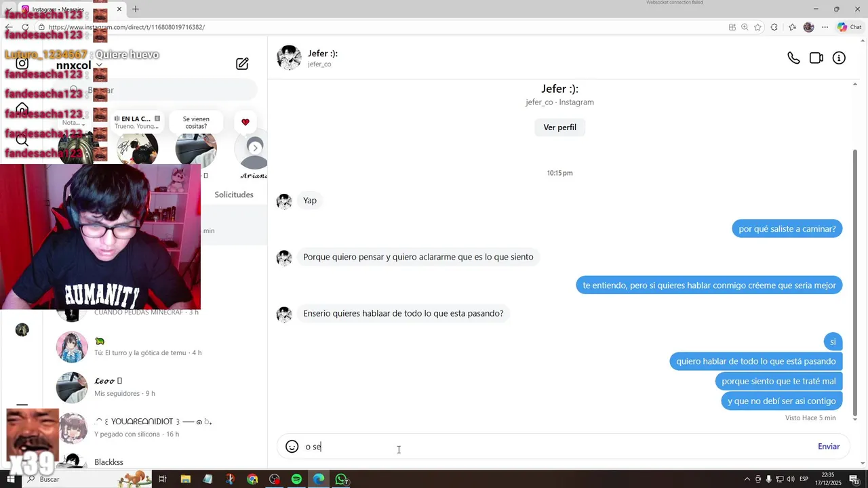Open the browser favorites list

792,27
